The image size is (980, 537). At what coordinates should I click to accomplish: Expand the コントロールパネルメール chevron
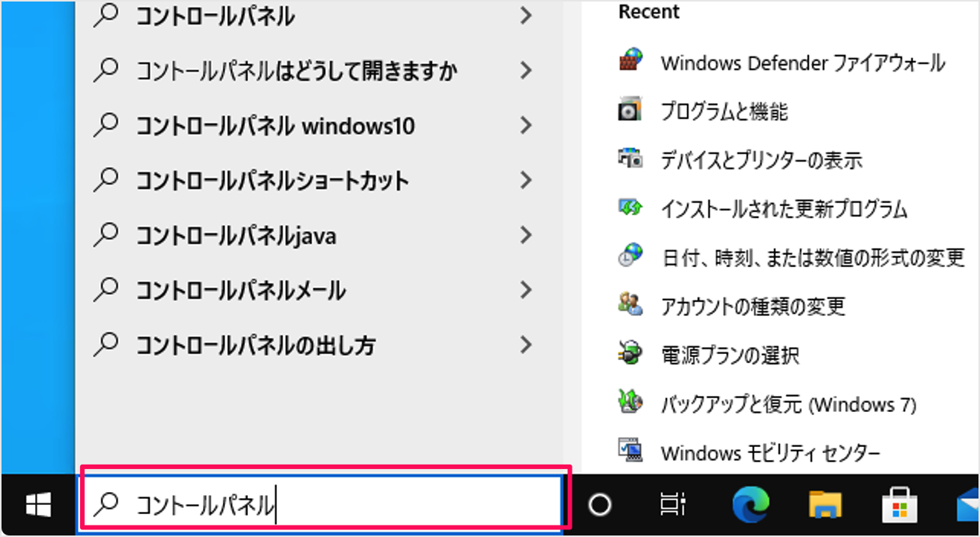525,291
